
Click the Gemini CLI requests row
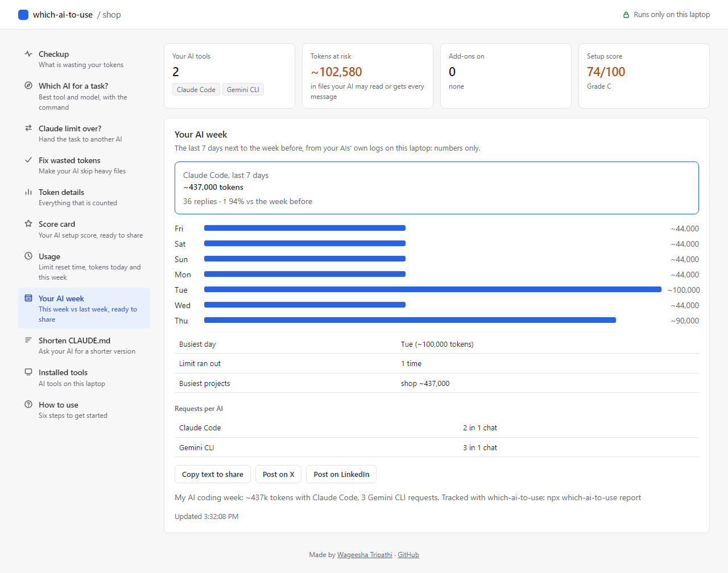pyautogui.click(x=437, y=447)
